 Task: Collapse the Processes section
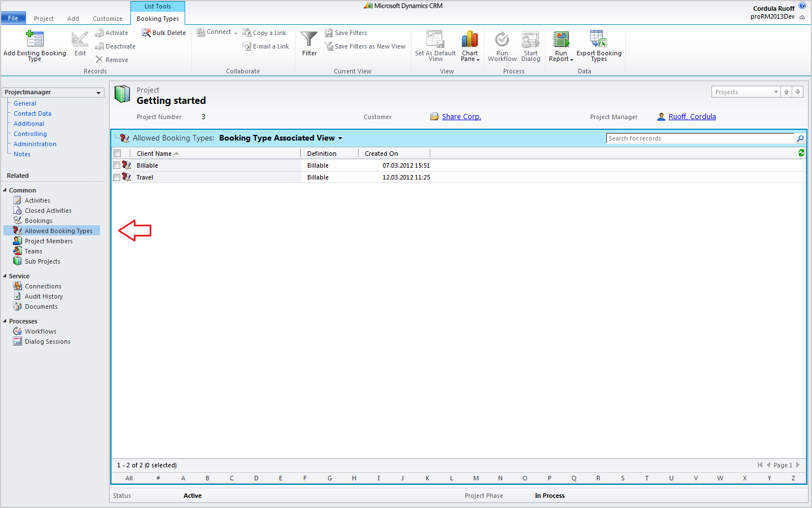pyautogui.click(x=5, y=321)
